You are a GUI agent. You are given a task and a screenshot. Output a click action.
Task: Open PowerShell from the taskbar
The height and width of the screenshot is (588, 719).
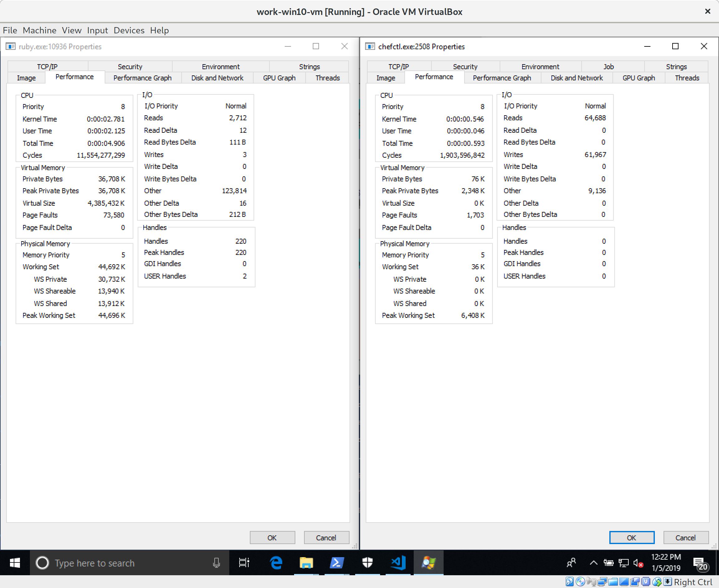337,563
